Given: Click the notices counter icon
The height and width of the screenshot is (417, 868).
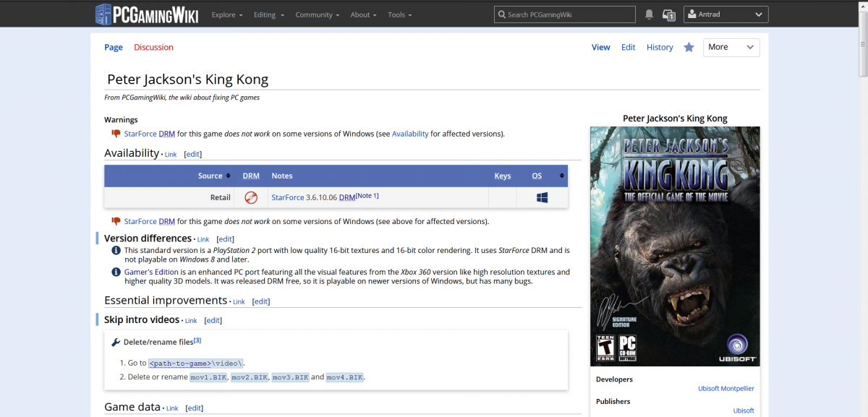Looking at the screenshot, I should (669, 14).
